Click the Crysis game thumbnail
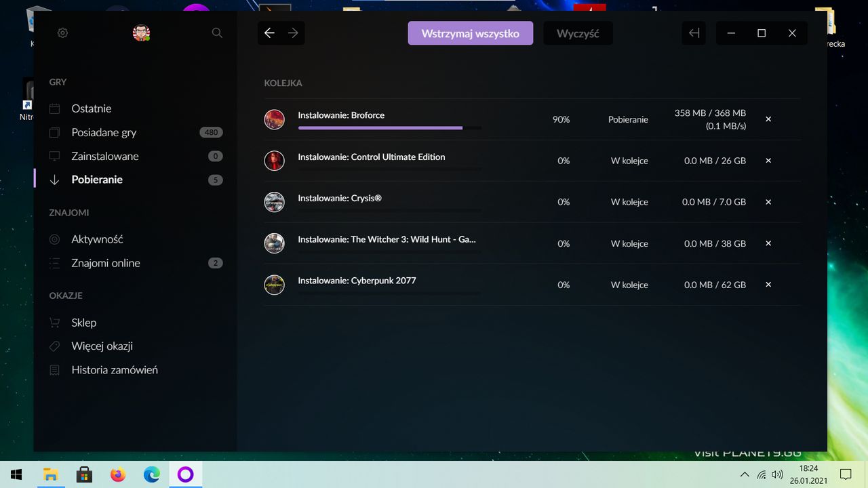The image size is (868, 488). pos(274,202)
